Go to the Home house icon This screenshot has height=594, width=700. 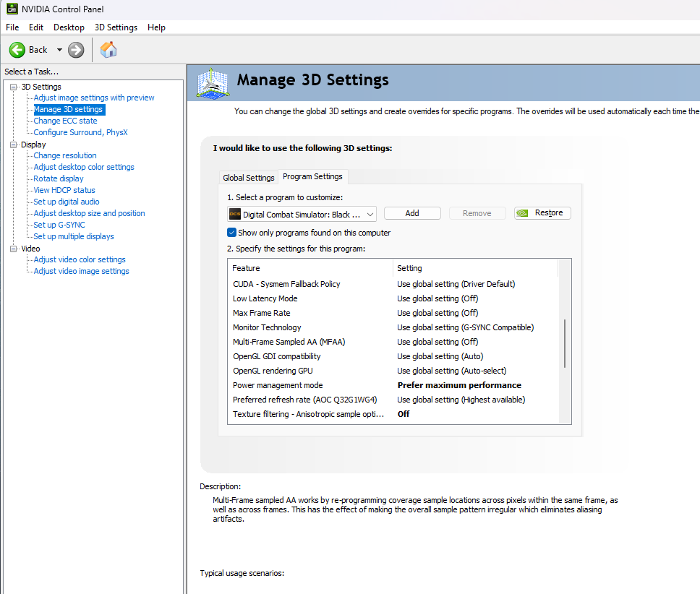(x=108, y=49)
